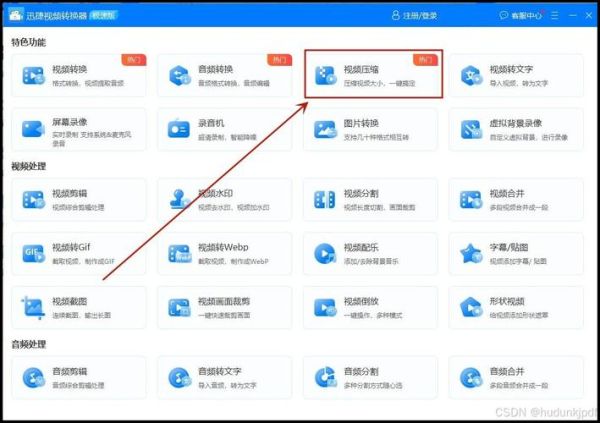Open the 视频转Gif icon
The width and height of the screenshot is (600, 423).
[34, 254]
